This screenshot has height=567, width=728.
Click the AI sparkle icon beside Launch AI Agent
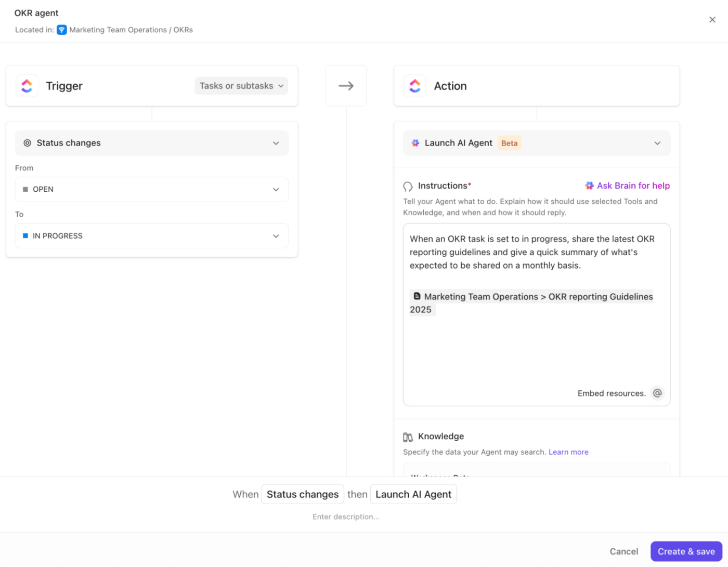coord(415,142)
